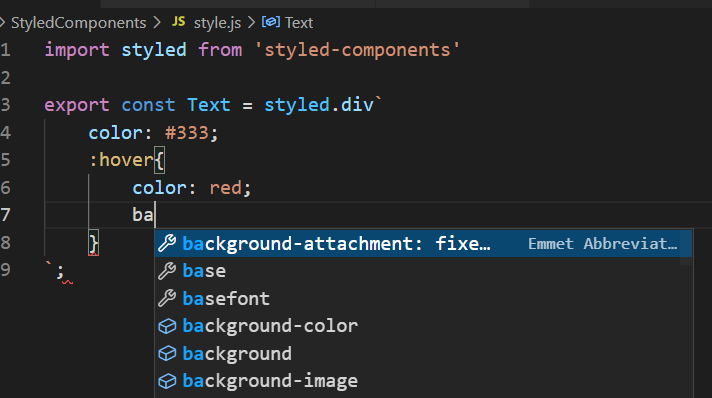Click line number 7 in gutter
The image size is (712, 398).
5,215
